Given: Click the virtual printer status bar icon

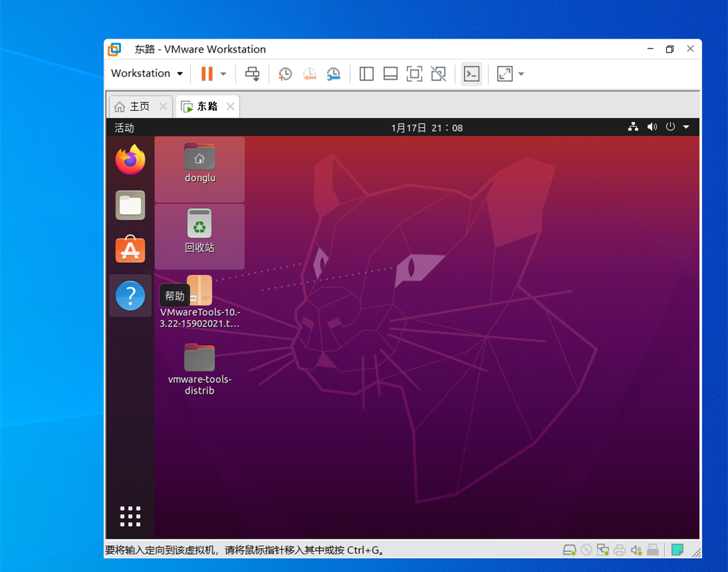Looking at the screenshot, I should (619, 549).
